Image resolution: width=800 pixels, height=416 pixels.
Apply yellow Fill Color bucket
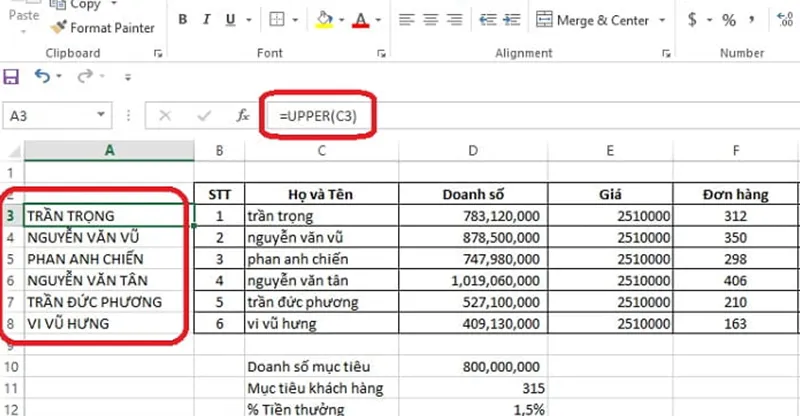point(324,20)
